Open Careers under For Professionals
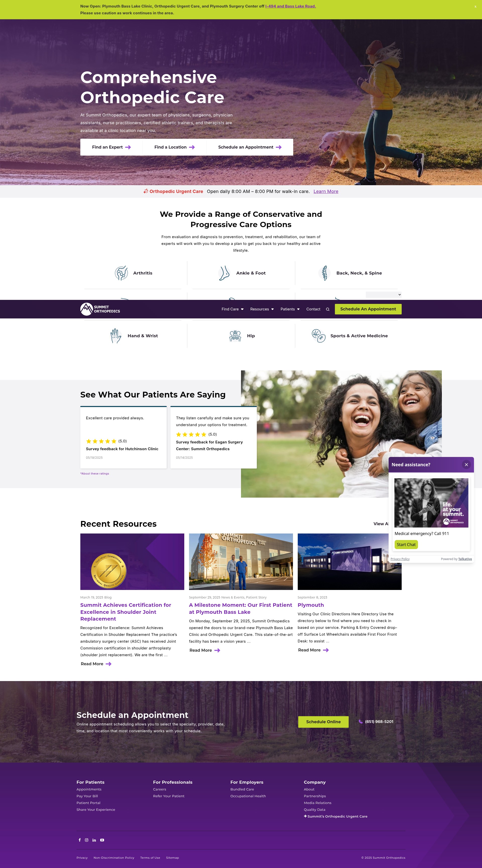 [160, 789]
